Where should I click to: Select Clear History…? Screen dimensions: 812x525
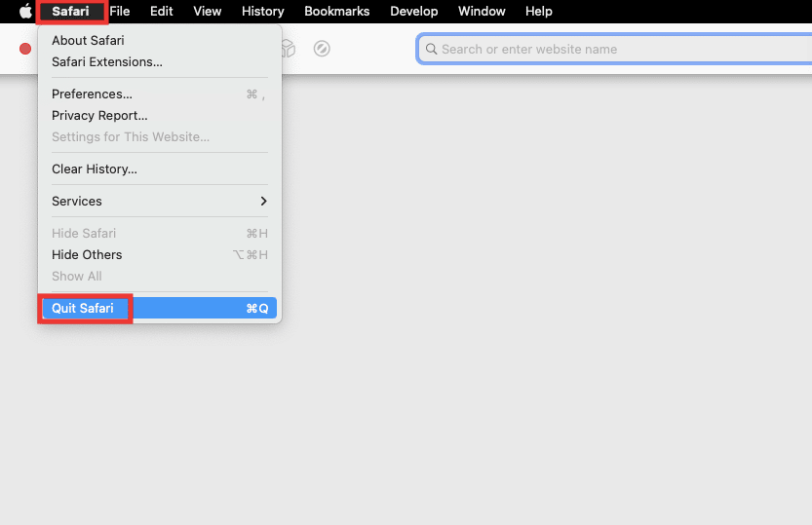click(160, 169)
